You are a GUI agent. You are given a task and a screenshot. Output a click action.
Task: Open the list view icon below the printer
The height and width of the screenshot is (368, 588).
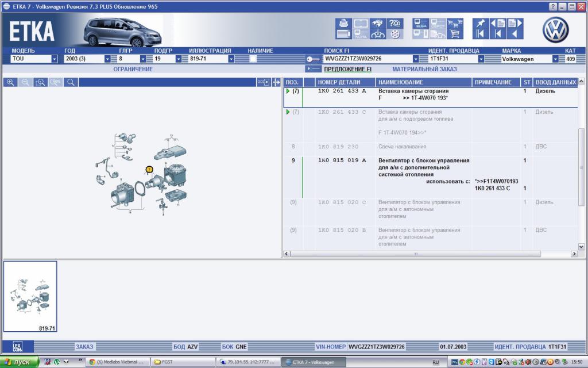click(343, 34)
